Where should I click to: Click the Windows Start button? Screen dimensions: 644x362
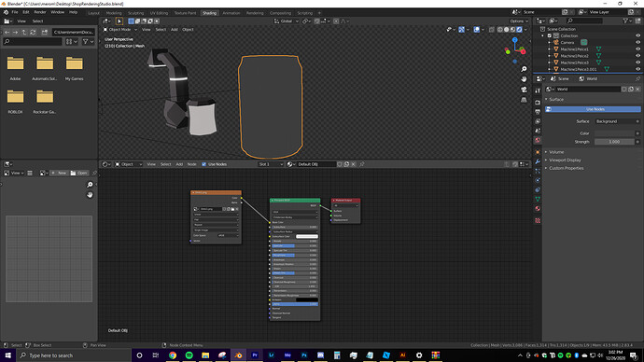tap(7, 355)
